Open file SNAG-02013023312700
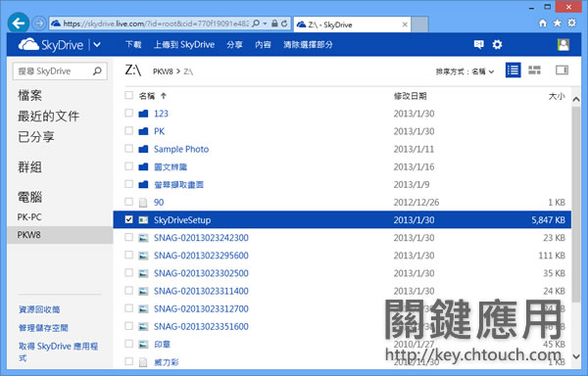The image size is (588, 376). click(x=201, y=309)
